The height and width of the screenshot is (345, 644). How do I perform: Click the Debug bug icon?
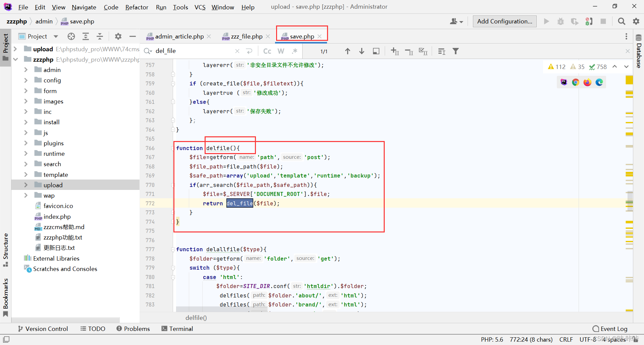tap(560, 21)
